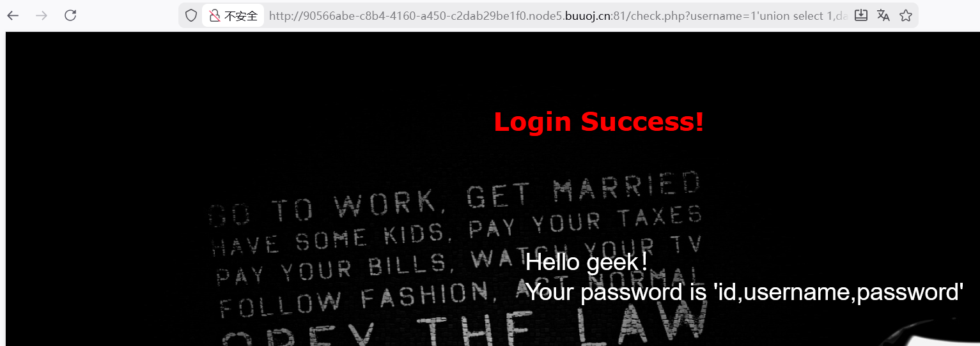Click the Your password is text
This screenshot has width=980, height=346.
click(616, 292)
